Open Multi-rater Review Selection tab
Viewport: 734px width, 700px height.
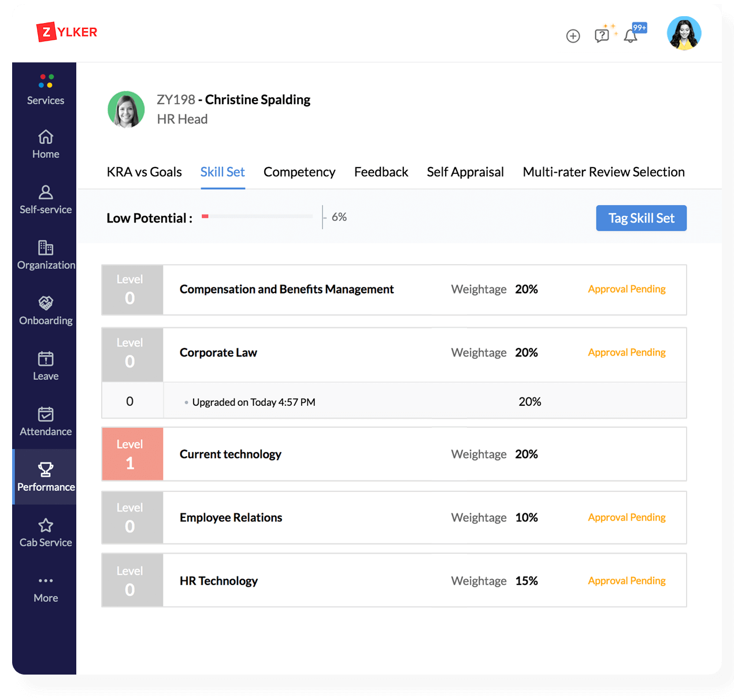603,172
